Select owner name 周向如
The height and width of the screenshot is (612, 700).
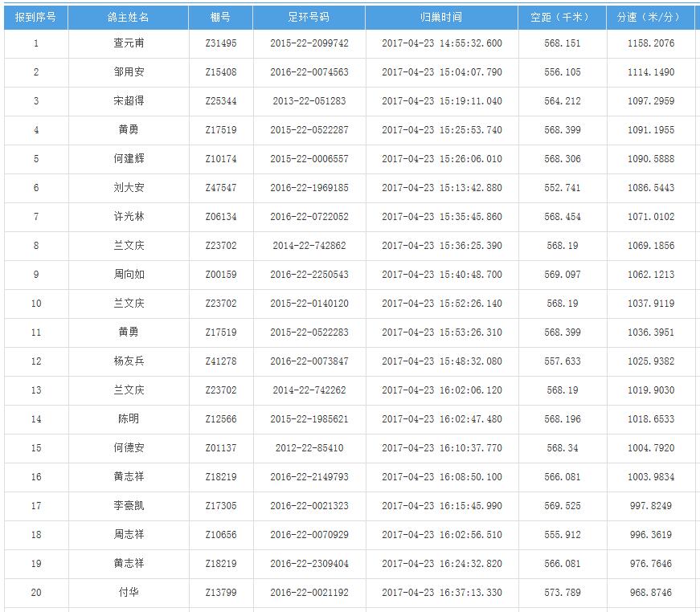pyautogui.click(x=129, y=275)
